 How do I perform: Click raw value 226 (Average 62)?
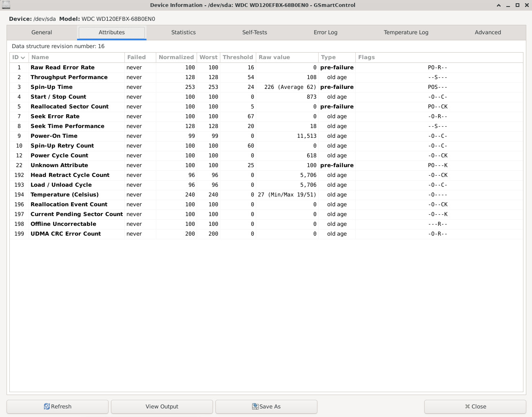[290, 87]
